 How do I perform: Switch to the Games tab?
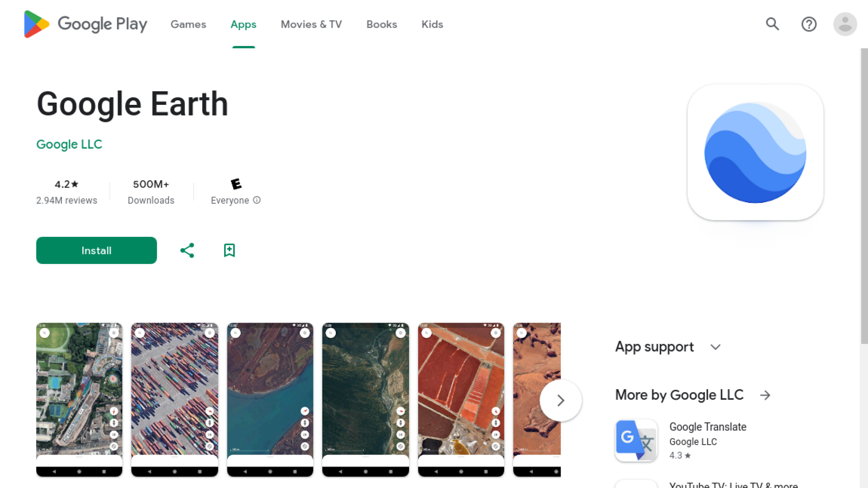point(188,24)
